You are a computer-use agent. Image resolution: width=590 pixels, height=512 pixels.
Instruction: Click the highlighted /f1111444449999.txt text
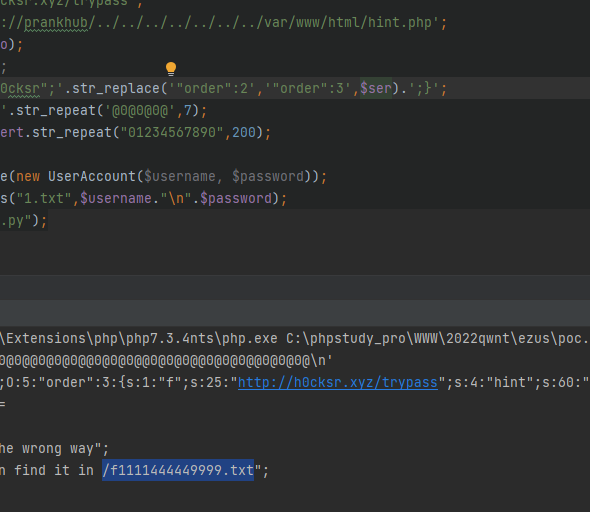click(178, 470)
